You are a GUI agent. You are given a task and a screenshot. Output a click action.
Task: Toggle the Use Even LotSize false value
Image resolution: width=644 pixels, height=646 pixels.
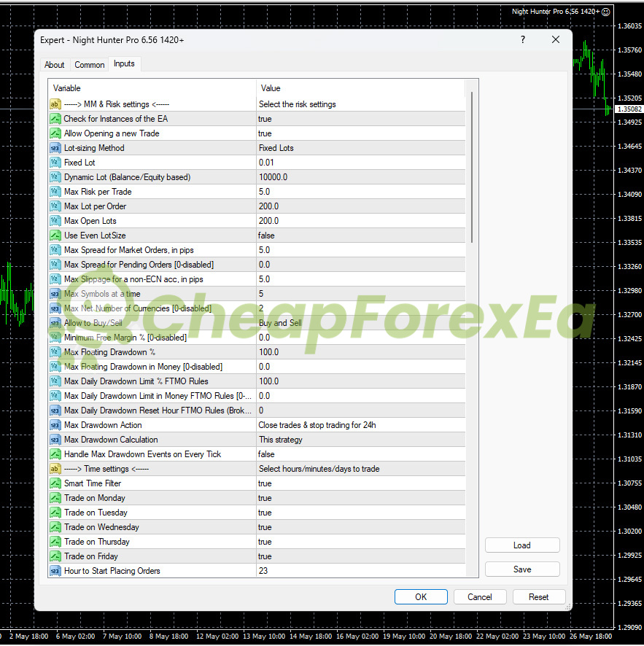[360, 236]
